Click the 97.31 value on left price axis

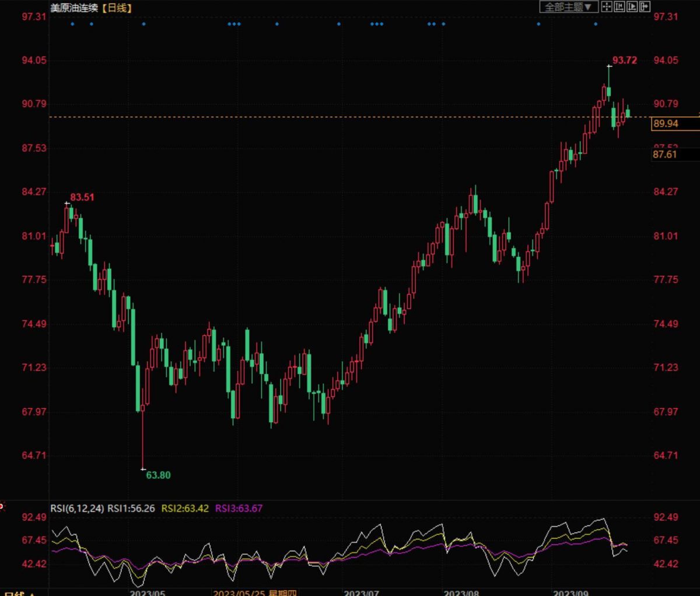(x=34, y=16)
